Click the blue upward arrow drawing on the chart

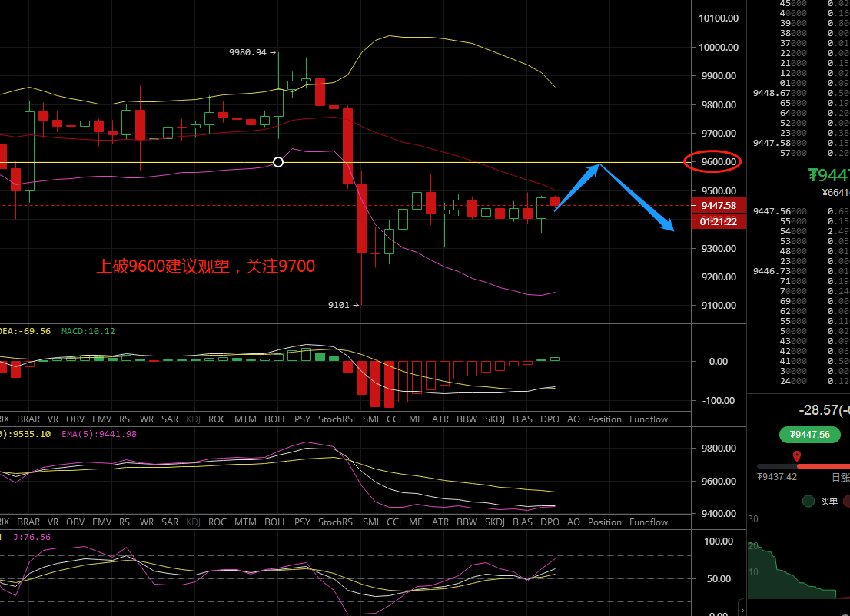point(576,187)
